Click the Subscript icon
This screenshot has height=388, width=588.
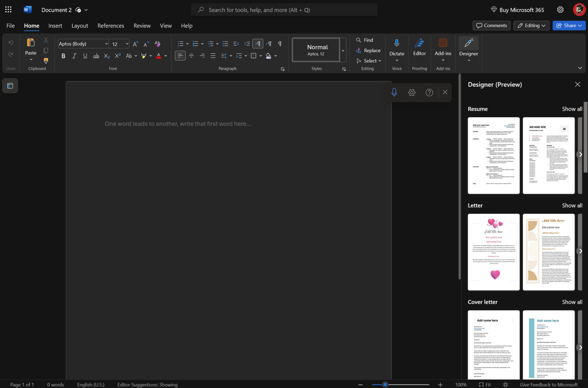(x=106, y=56)
